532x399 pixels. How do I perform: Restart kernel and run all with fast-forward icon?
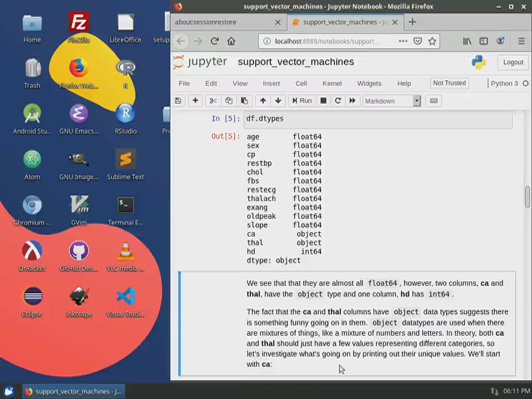[352, 101]
